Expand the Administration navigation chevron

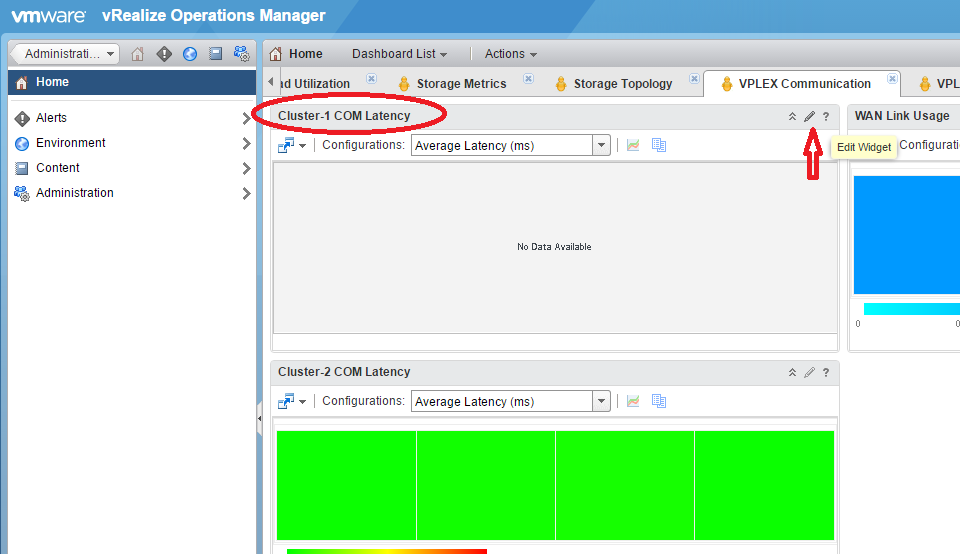246,193
